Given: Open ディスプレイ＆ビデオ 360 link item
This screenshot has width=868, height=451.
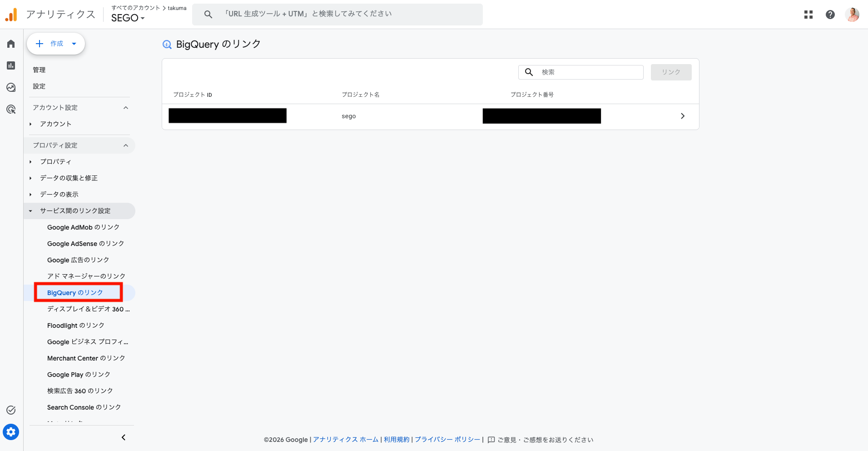Looking at the screenshot, I should tap(89, 309).
